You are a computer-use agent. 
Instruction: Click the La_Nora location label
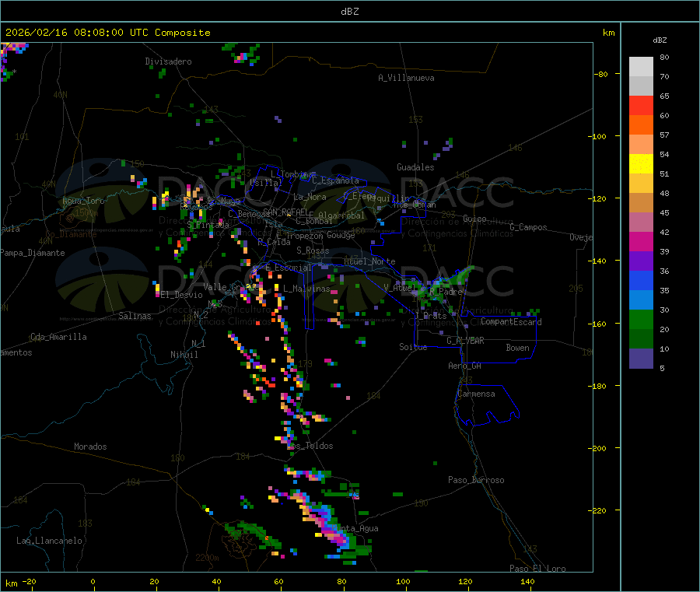click(310, 197)
